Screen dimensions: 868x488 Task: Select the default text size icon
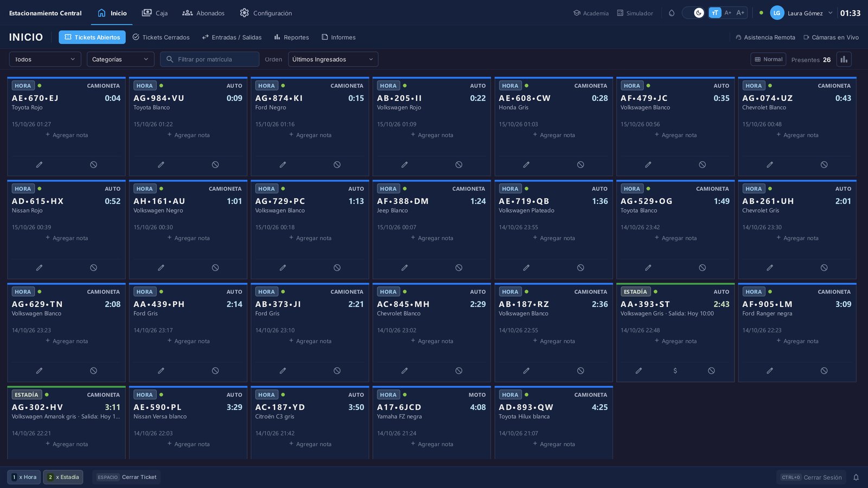[715, 12]
